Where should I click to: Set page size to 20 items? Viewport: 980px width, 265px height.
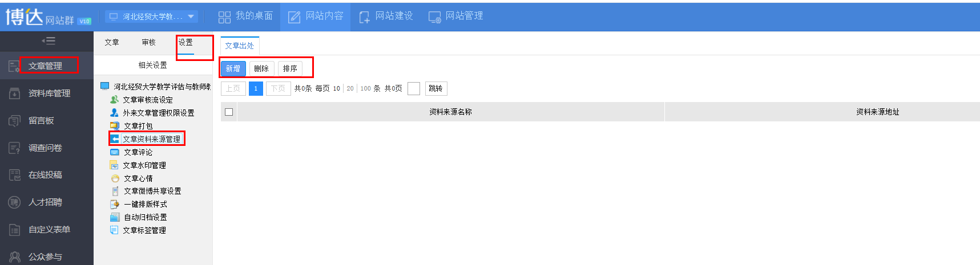350,89
